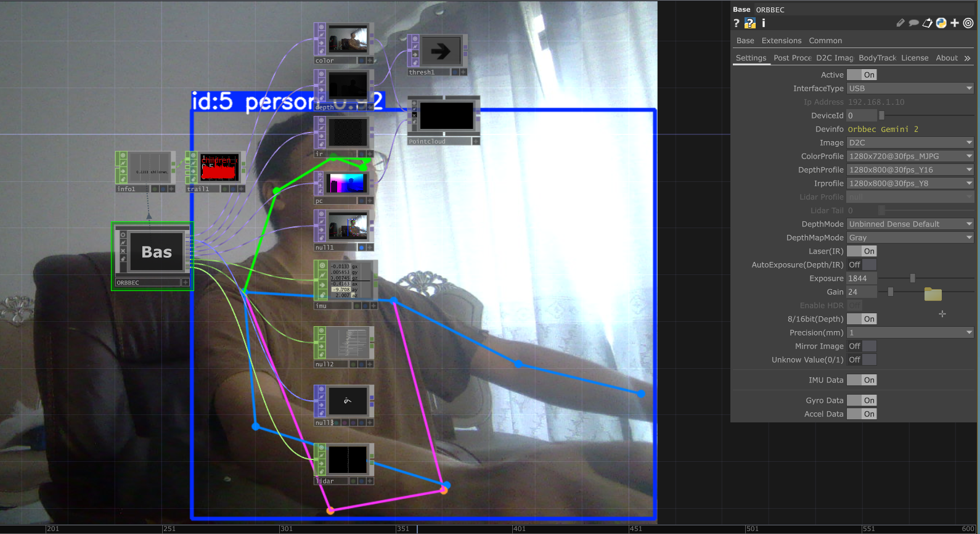Open the Image D2C dropdown
Viewport: 980px width, 534px height.
(x=910, y=142)
